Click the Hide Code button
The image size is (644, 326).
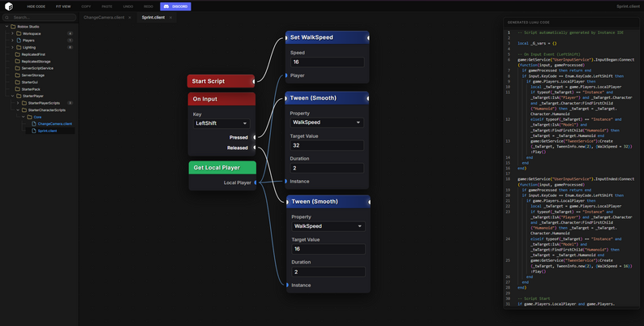tap(36, 6)
